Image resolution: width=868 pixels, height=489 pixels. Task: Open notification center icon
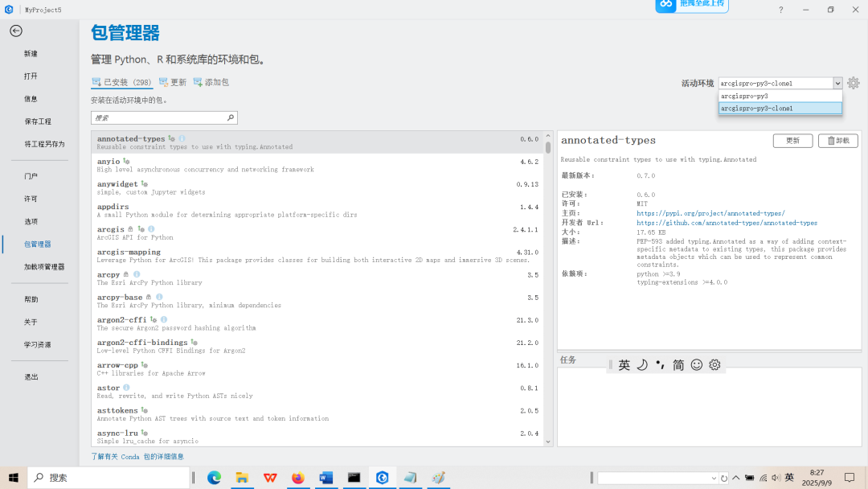click(x=850, y=478)
